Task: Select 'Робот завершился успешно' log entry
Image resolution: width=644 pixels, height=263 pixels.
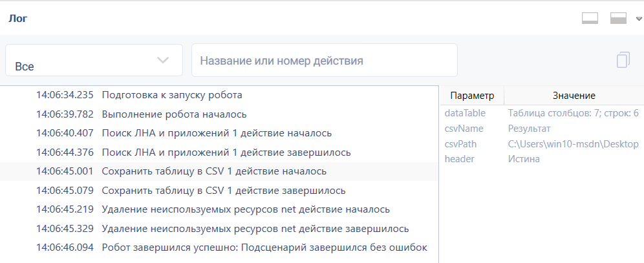Action: point(219,247)
